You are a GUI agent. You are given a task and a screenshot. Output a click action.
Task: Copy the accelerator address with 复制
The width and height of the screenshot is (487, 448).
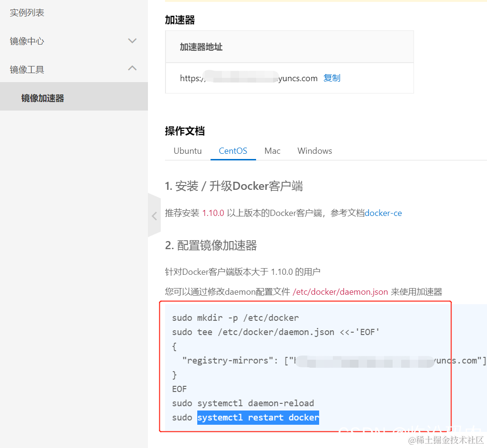pos(331,78)
